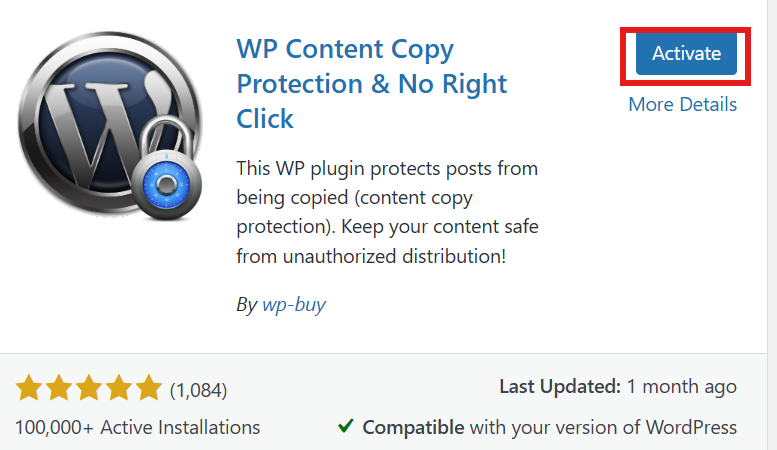Image resolution: width=777 pixels, height=450 pixels.
Task: Click the third gold rating star
Action: click(x=89, y=388)
